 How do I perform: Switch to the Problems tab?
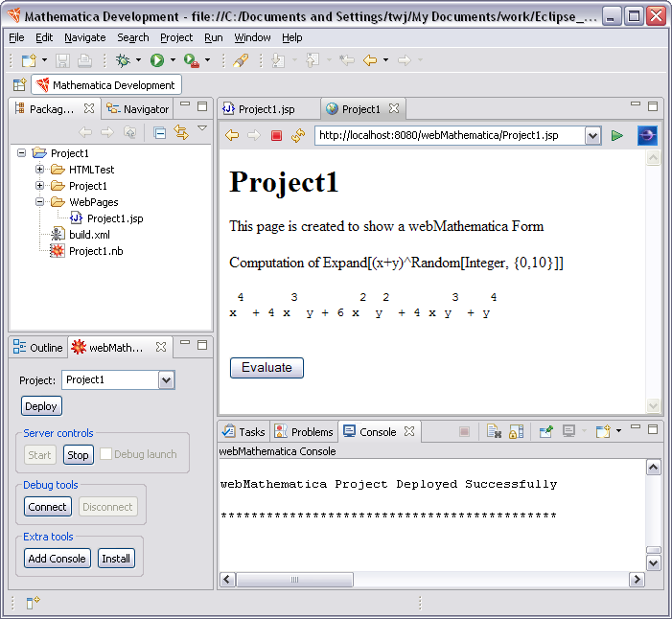304,432
